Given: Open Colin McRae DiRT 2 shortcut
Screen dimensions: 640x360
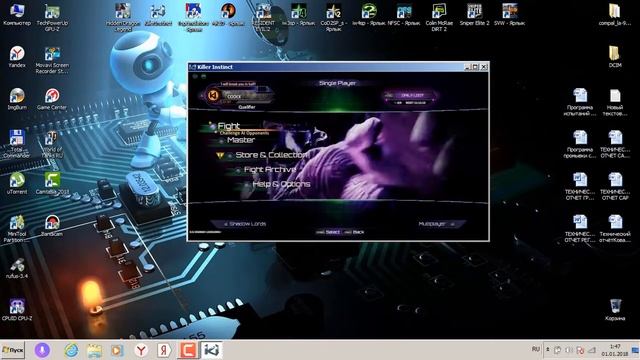Looking at the screenshot, I should click(439, 17).
